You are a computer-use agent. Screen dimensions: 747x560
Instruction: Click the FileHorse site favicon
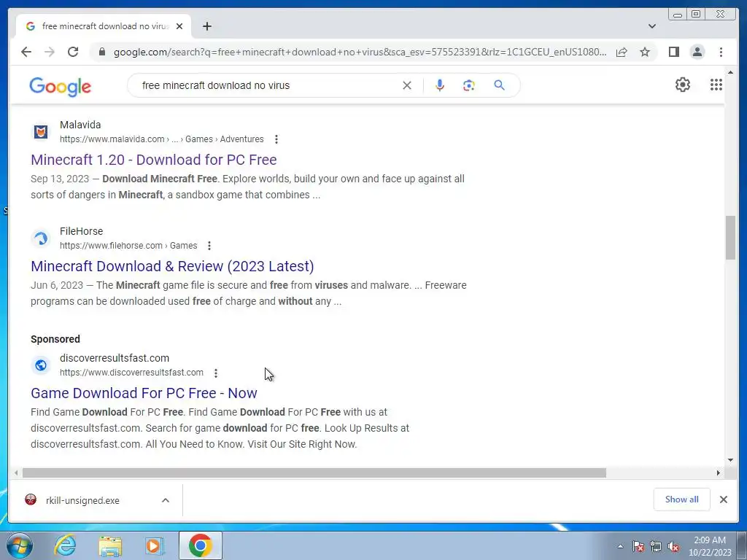pos(41,238)
